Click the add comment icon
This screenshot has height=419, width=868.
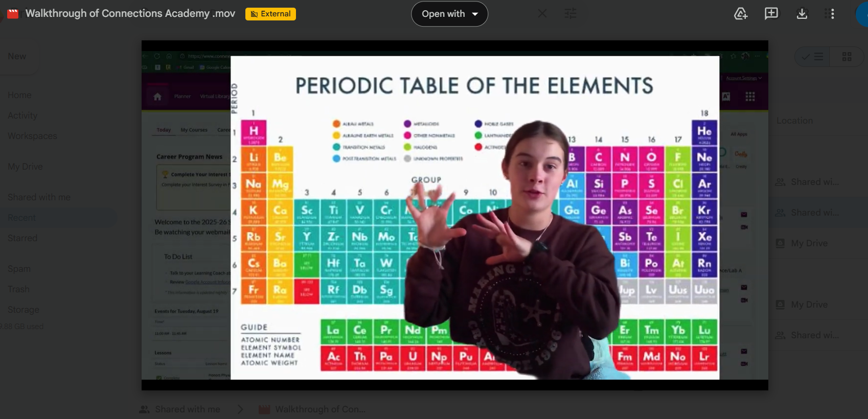click(x=771, y=14)
